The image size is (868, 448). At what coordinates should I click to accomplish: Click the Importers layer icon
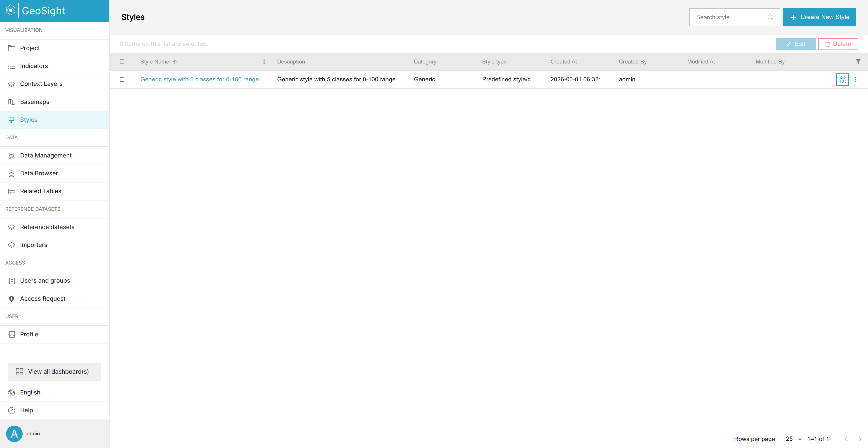pos(12,245)
